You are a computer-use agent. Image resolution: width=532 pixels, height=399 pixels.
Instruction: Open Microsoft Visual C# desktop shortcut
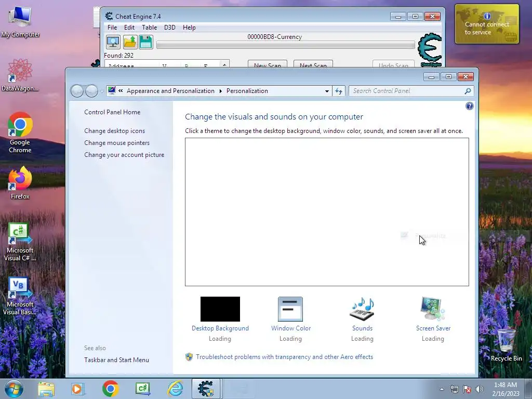20,242
